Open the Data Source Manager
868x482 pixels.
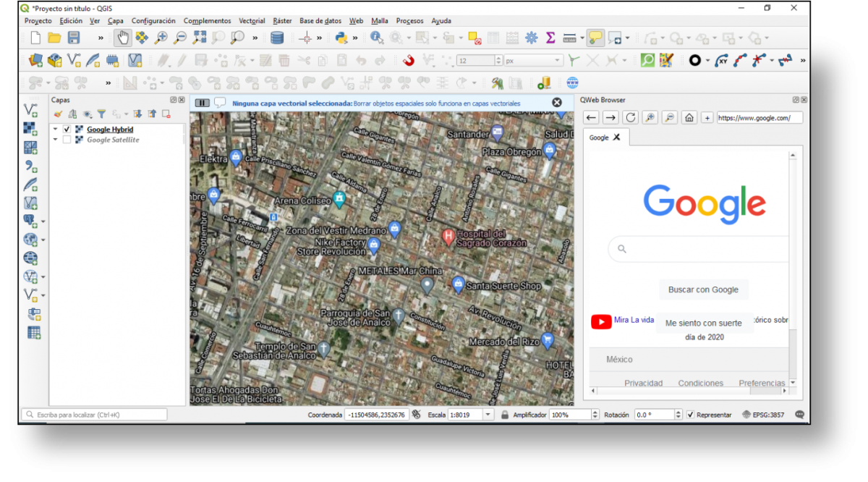278,37
